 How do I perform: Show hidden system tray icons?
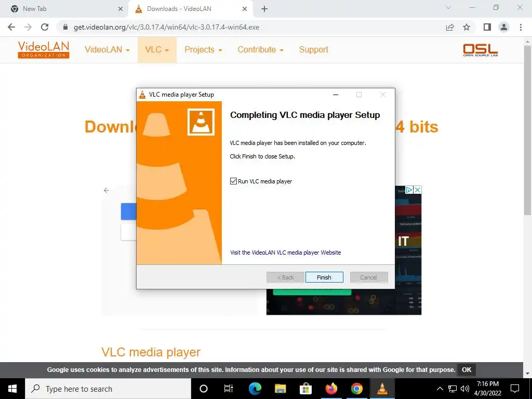coord(440,389)
